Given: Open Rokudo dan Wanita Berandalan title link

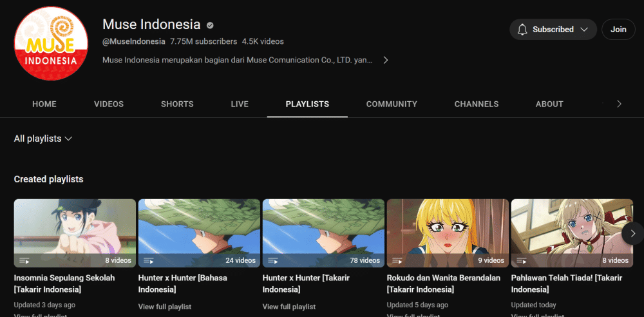Looking at the screenshot, I should point(444,283).
